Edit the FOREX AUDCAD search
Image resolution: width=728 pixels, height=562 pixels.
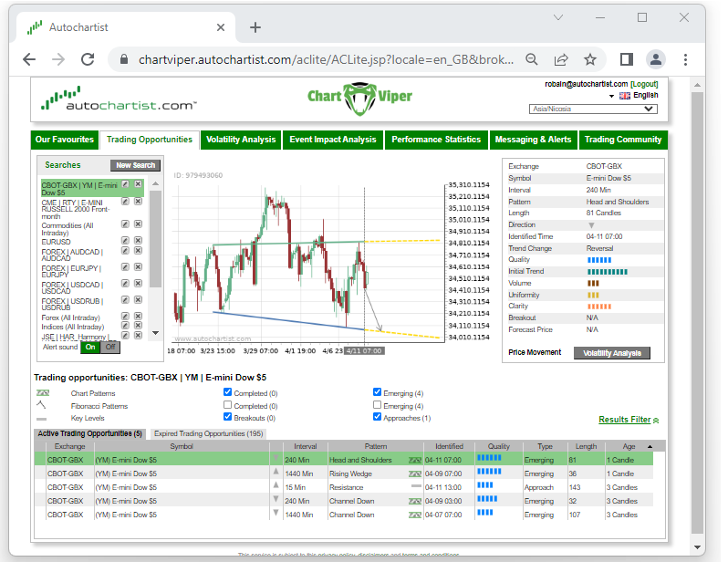coord(125,251)
